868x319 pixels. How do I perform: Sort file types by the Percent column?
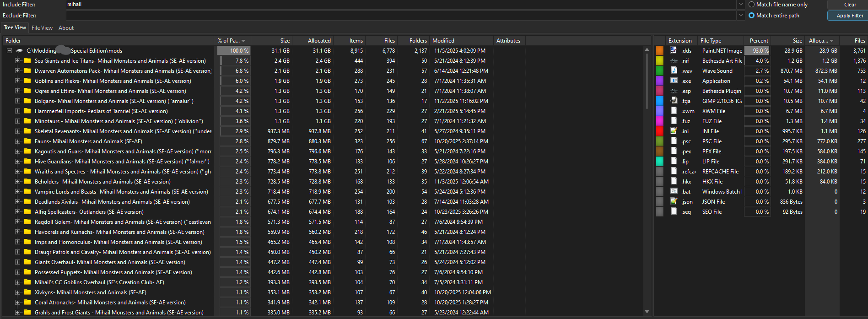point(757,41)
